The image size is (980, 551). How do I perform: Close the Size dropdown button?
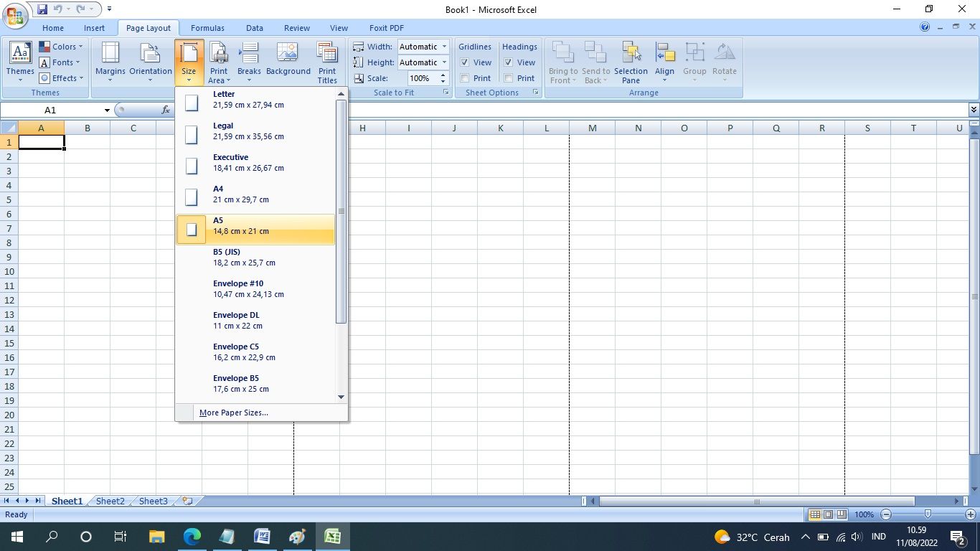pos(189,62)
